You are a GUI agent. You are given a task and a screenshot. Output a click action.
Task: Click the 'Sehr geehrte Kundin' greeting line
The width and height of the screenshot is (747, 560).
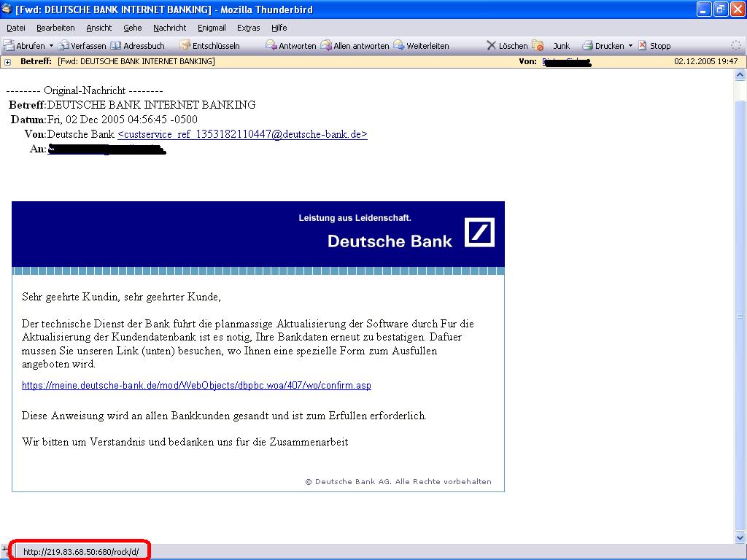(x=122, y=297)
